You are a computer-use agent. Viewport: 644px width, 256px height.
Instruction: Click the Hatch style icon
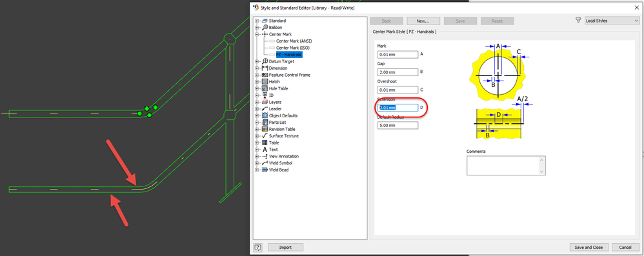point(265,82)
